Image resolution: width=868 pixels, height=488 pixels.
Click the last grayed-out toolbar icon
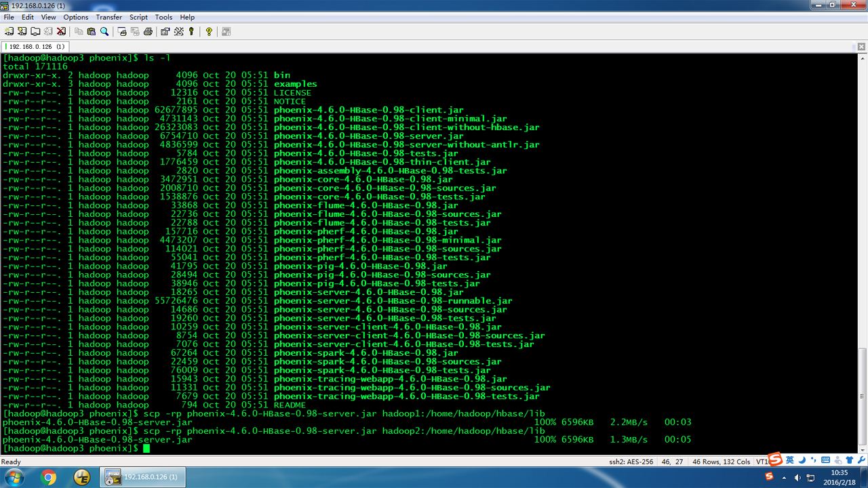point(226,31)
